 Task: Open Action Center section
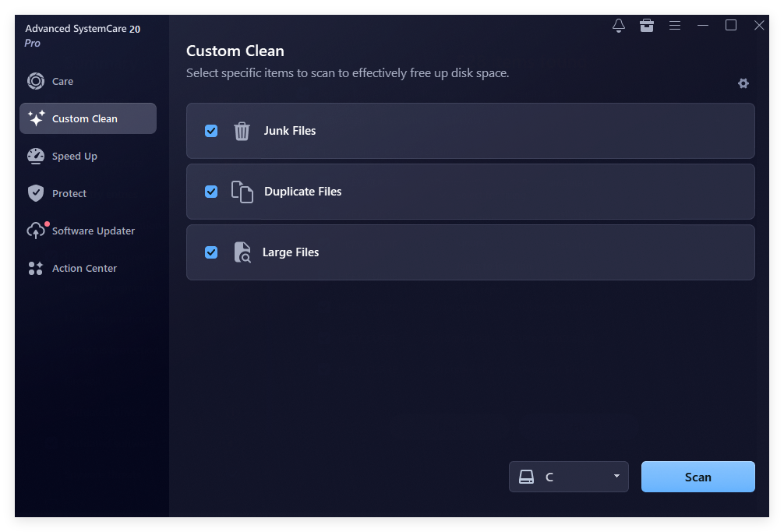point(84,268)
